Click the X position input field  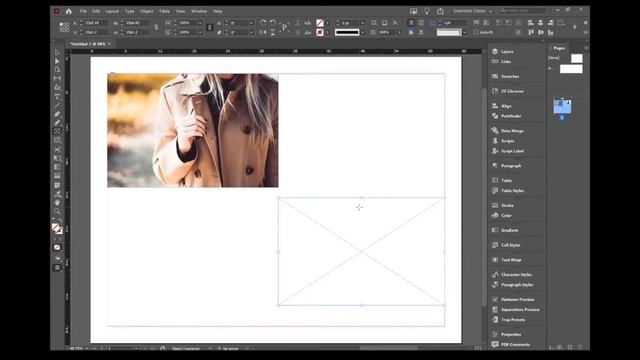(96, 23)
